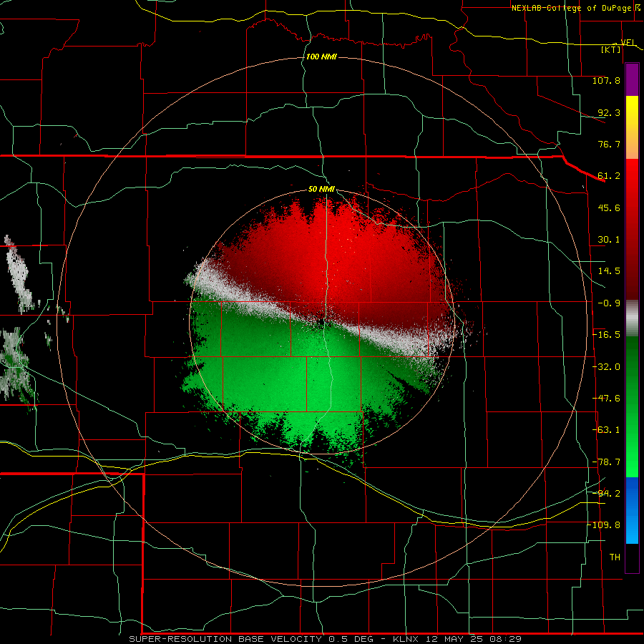Click the 76.7 velocity scale value
644x644 pixels.
pos(609,144)
